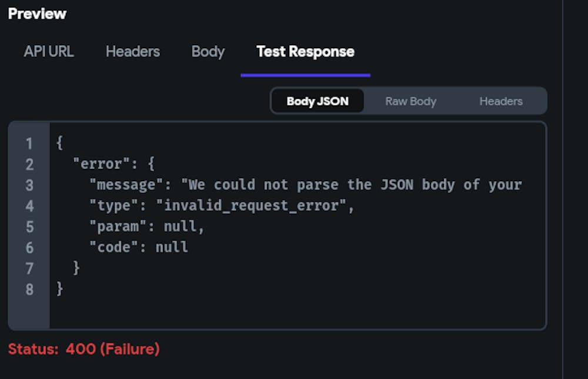Open the Headers tab beside API URL
This screenshot has height=379, width=588.
133,52
